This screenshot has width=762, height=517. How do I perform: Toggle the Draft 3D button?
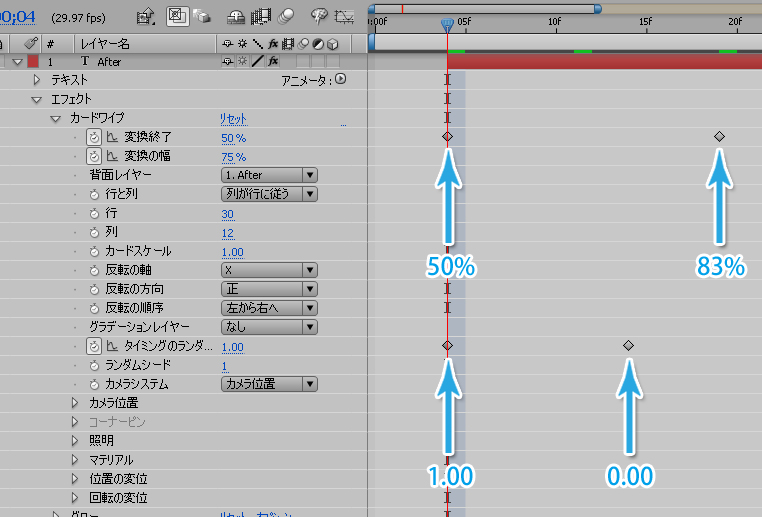[203, 16]
